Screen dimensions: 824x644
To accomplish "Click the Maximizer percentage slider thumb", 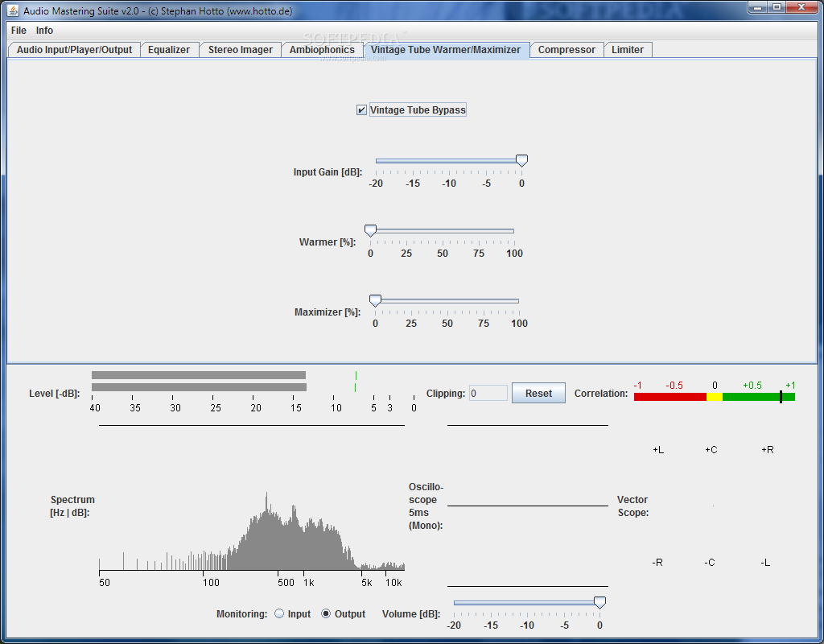I will click(375, 300).
